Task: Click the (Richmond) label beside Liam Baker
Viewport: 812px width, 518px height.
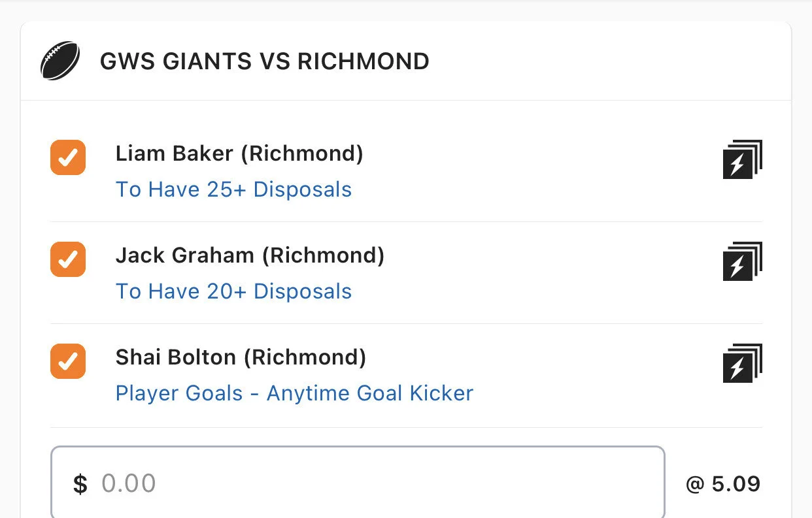Action: [x=301, y=154]
